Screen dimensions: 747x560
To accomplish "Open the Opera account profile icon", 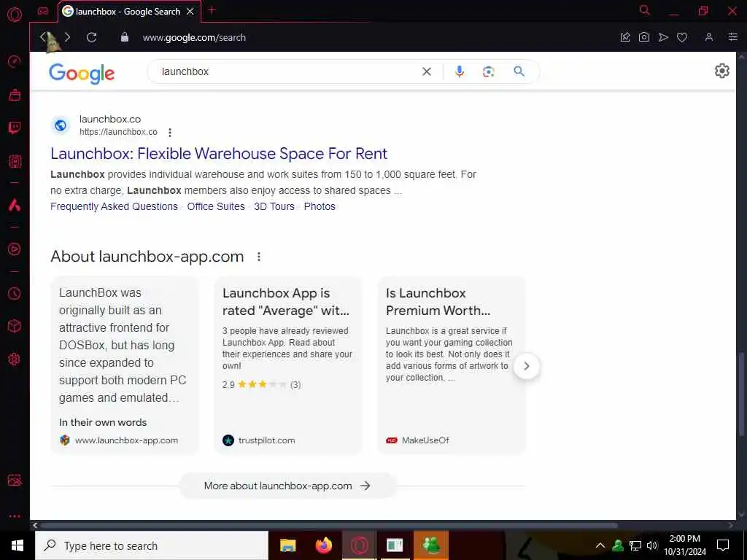I will coord(709,37).
